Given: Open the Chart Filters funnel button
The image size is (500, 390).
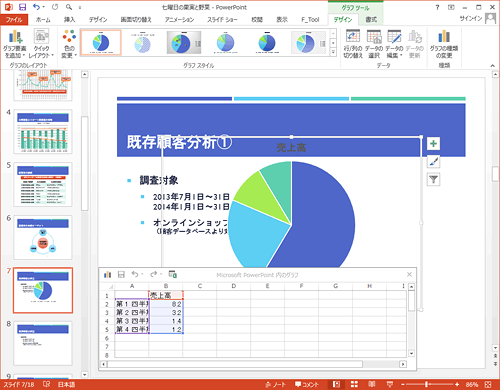Looking at the screenshot, I should click(433, 180).
